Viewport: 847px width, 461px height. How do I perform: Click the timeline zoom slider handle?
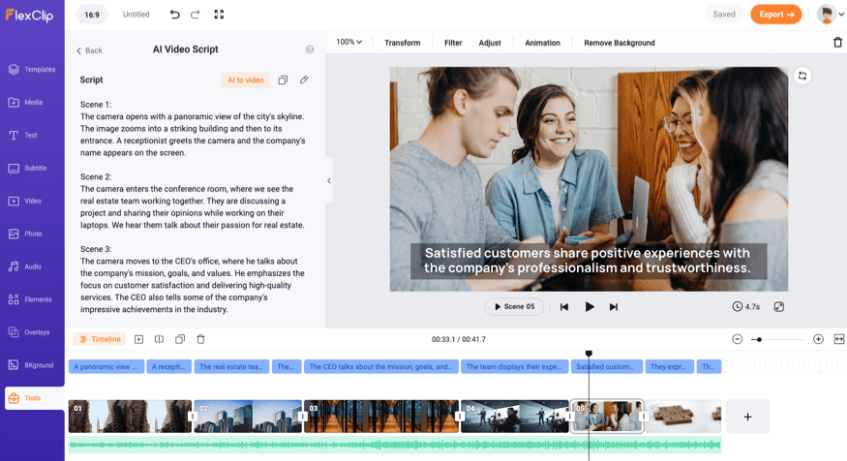(x=759, y=340)
